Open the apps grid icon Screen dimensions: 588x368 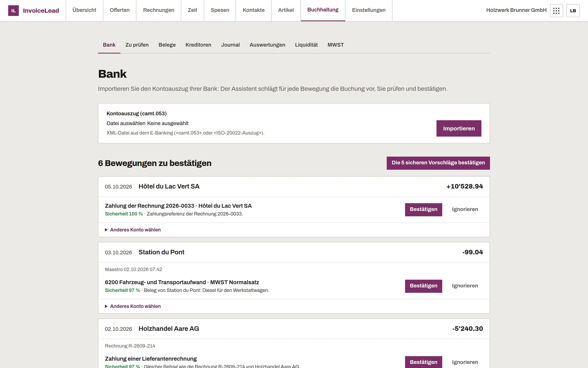click(x=556, y=11)
